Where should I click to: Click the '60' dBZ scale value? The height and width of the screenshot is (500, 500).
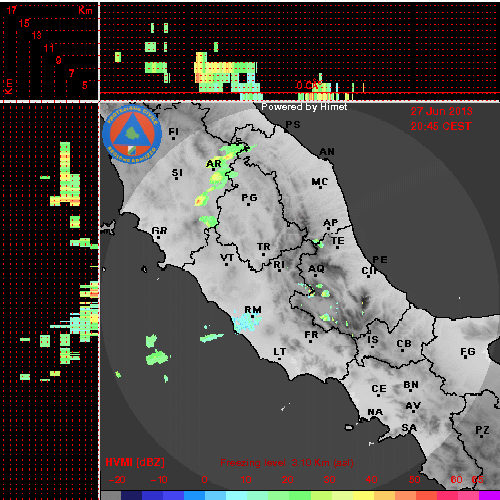(x=456, y=480)
